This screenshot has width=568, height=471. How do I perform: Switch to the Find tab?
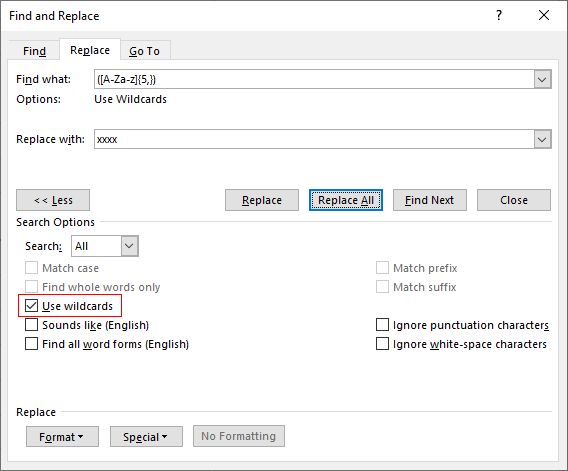coord(34,51)
